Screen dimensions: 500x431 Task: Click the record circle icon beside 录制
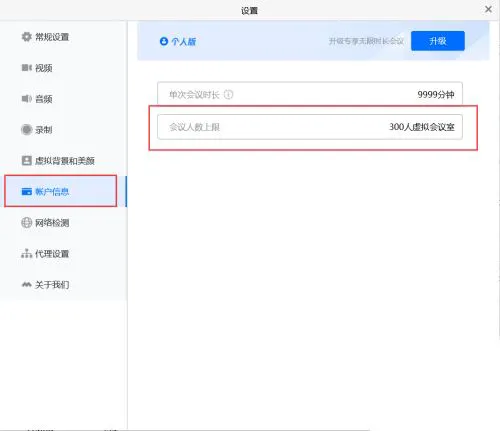26,130
